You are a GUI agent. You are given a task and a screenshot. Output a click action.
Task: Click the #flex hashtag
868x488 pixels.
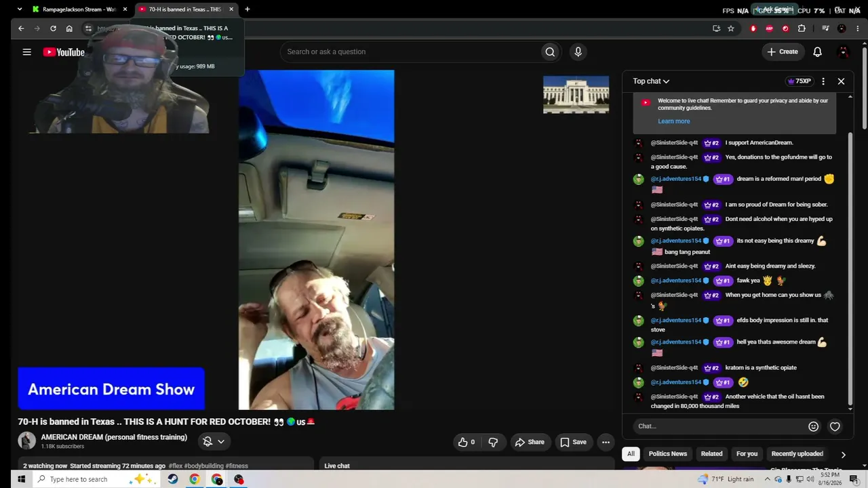coord(176,466)
